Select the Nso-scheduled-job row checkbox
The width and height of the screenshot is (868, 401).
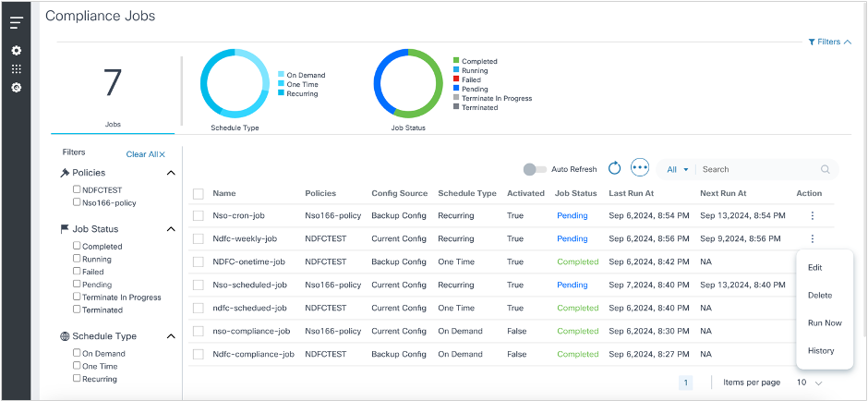[x=198, y=286]
